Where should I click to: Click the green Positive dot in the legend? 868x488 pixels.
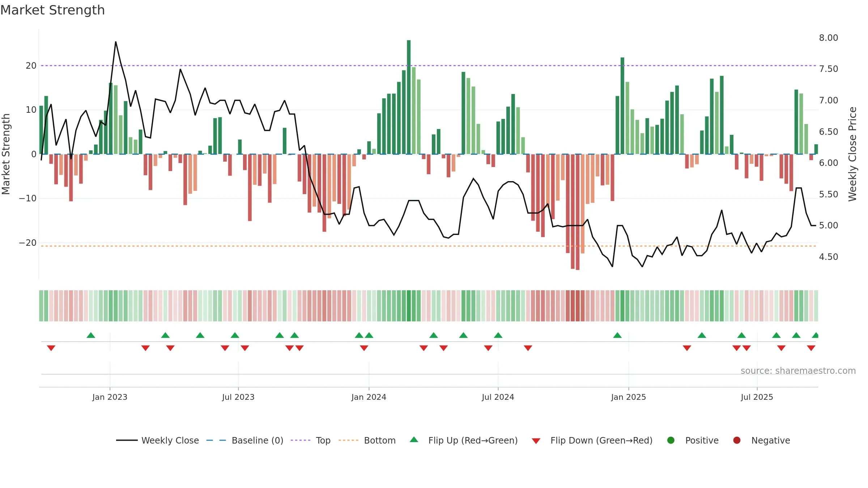pyautogui.click(x=671, y=440)
